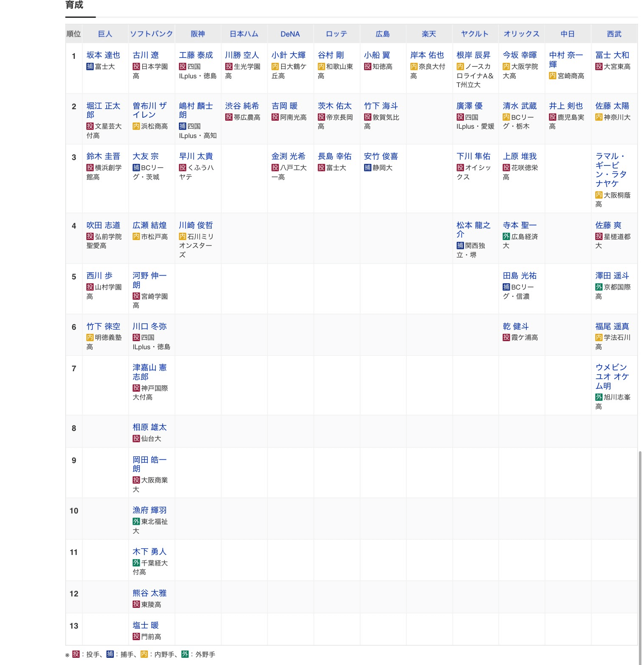Open player 曽布川 ザイレン profile
The width and height of the screenshot is (644, 665).
click(149, 110)
